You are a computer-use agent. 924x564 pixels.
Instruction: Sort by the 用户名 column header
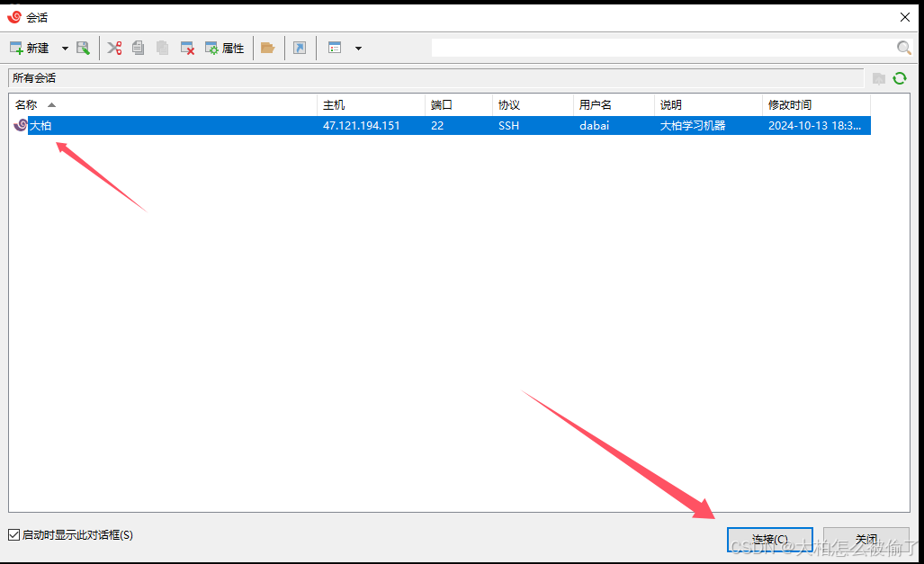614,105
